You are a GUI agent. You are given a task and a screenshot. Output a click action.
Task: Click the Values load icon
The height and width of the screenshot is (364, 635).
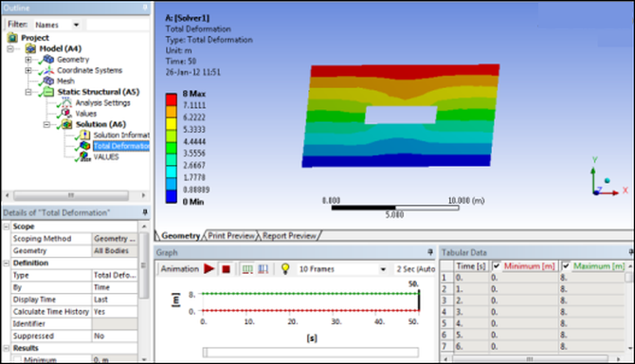tap(66, 114)
